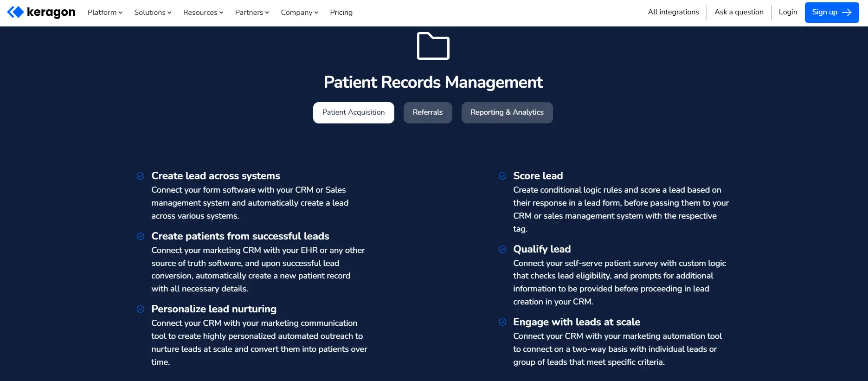Click the Sign up label text

point(825,12)
